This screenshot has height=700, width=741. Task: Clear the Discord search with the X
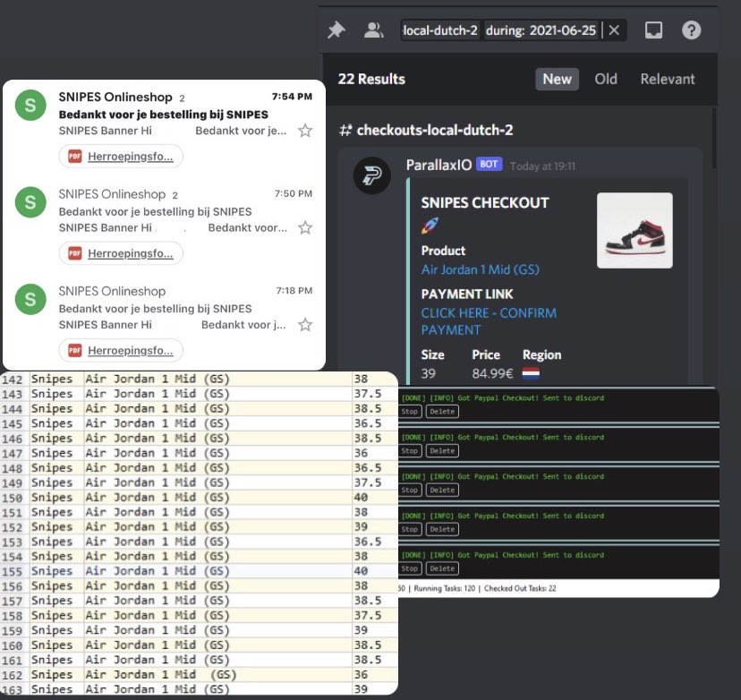click(614, 30)
